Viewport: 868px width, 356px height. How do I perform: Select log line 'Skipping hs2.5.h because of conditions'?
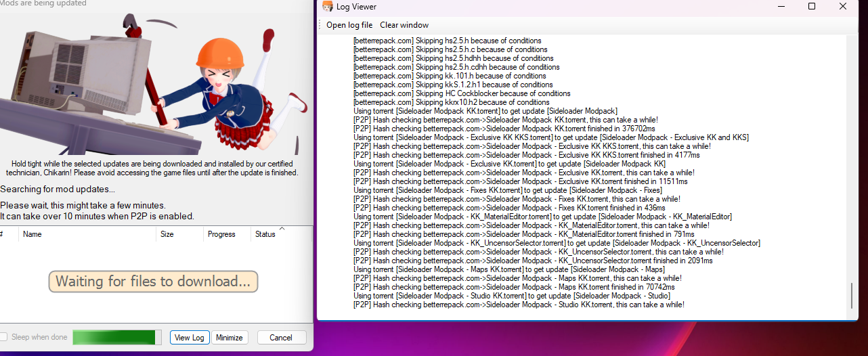click(x=446, y=41)
